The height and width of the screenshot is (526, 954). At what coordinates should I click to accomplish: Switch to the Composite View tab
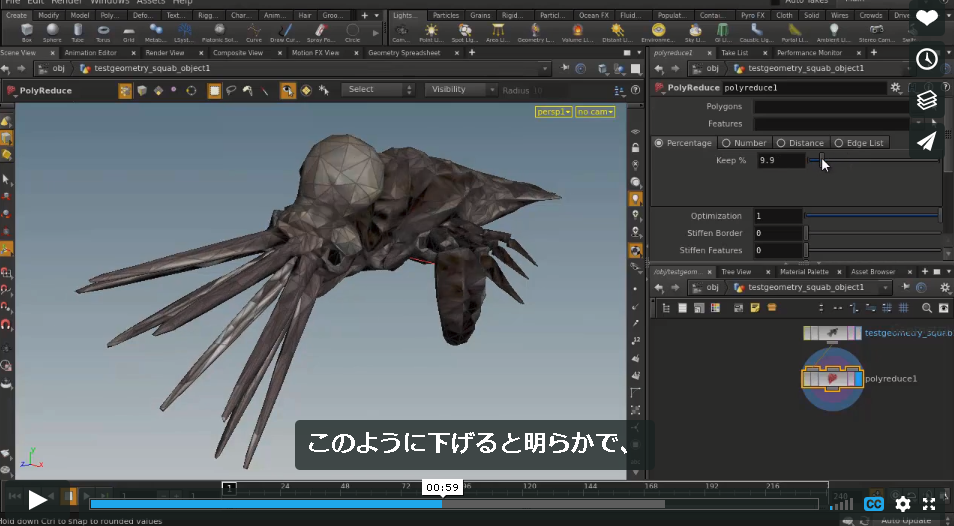tap(238, 53)
